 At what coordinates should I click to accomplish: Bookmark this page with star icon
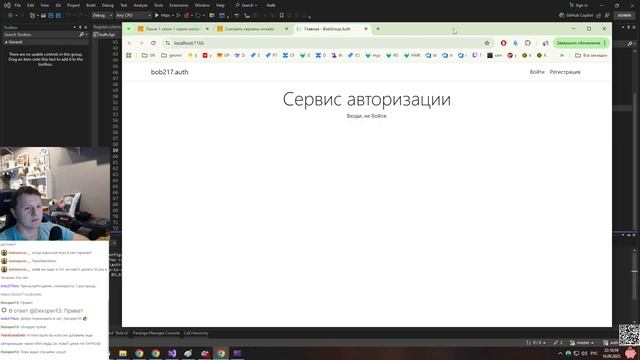[x=487, y=43]
